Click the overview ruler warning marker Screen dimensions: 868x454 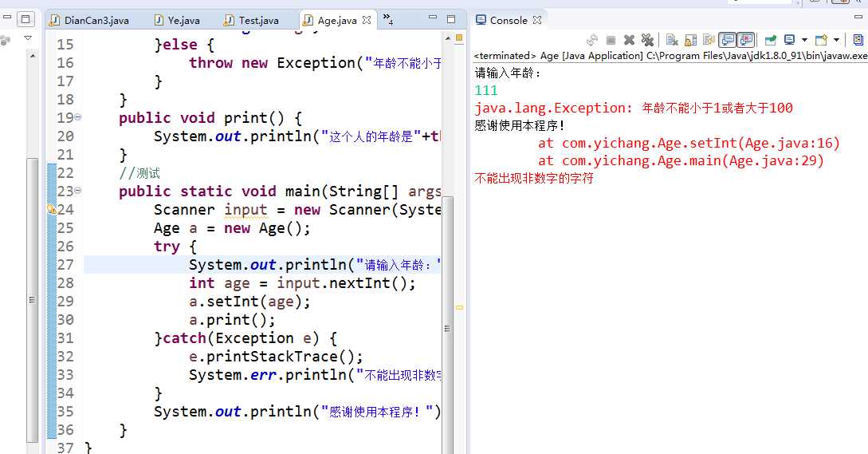(459, 306)
